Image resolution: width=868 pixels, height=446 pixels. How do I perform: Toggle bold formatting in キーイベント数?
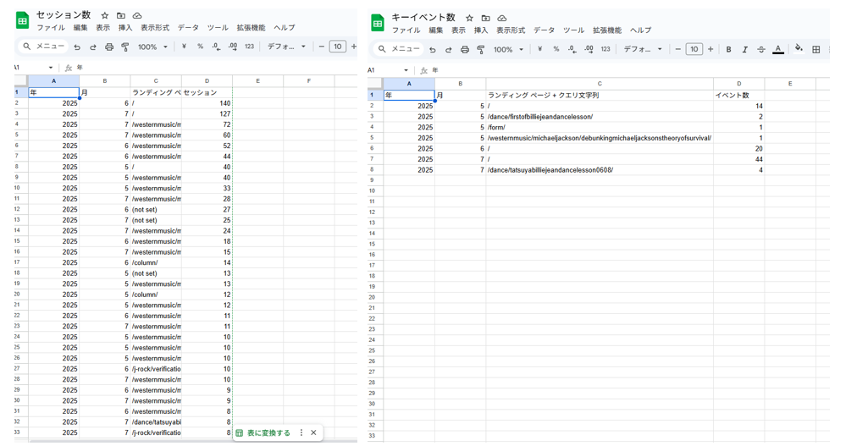[x=728, y=50]
